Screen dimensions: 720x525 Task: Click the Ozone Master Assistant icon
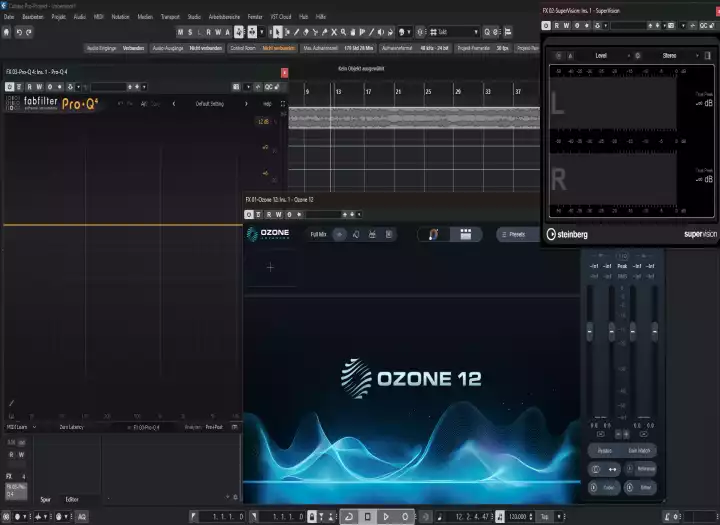click(x=433, y=235)
